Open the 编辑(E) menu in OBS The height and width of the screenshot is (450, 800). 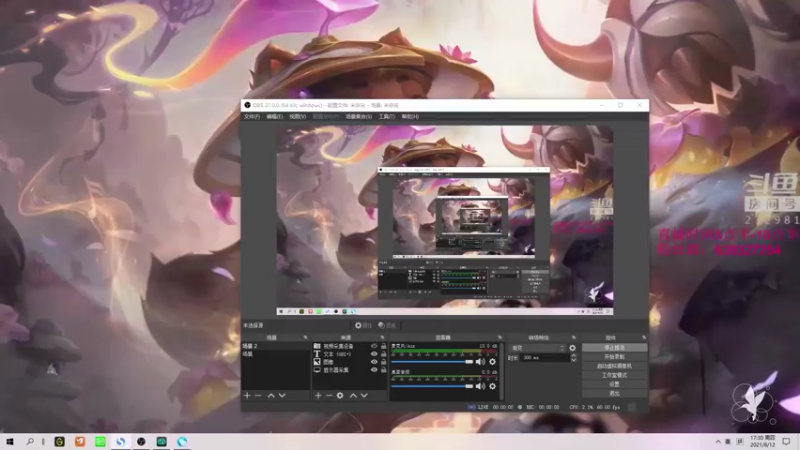274,117
